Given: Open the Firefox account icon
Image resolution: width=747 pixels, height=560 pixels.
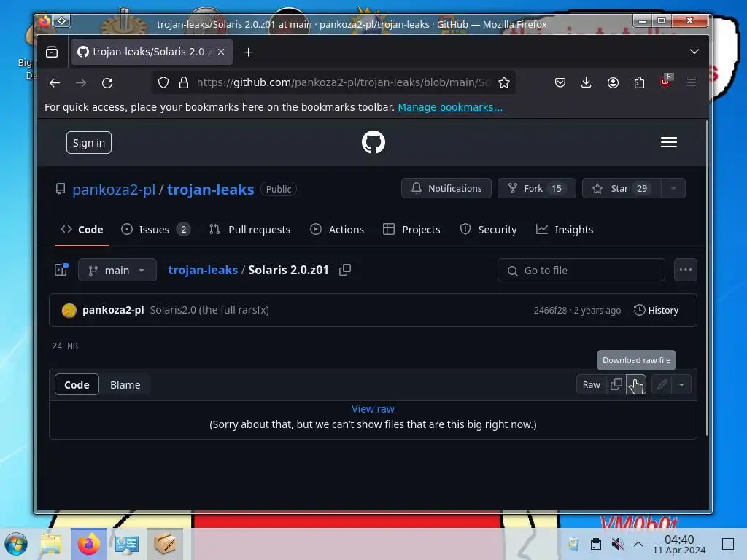Looking at the screenshot, I should click(x=613, y=83).
